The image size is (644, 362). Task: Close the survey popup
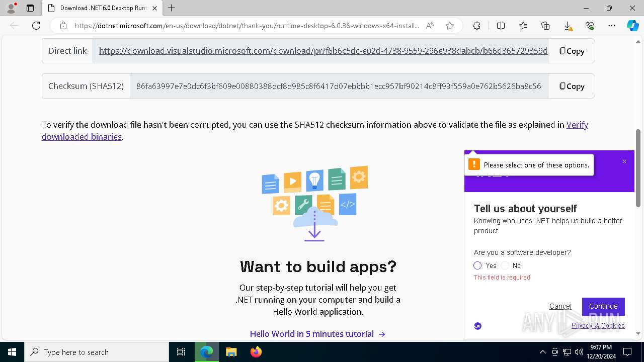pos(624,162)
